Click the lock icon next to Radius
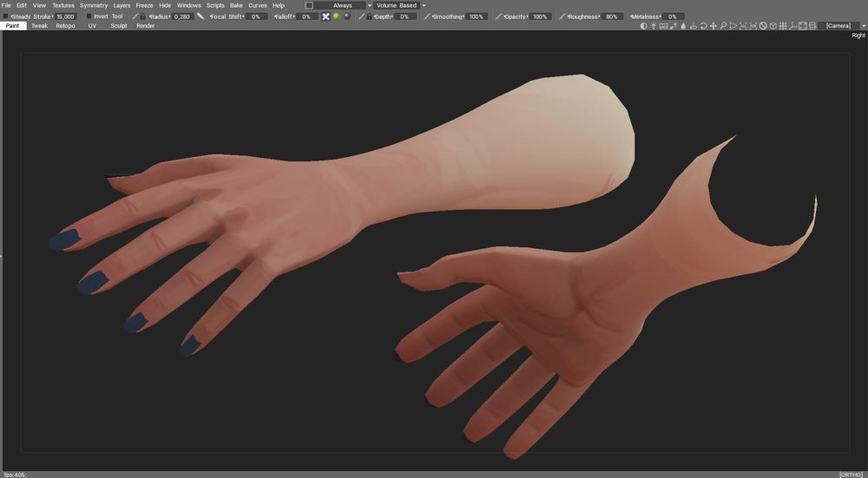Image resolution: width=868 pixels, height=478 pixels. tap(143, 16)
